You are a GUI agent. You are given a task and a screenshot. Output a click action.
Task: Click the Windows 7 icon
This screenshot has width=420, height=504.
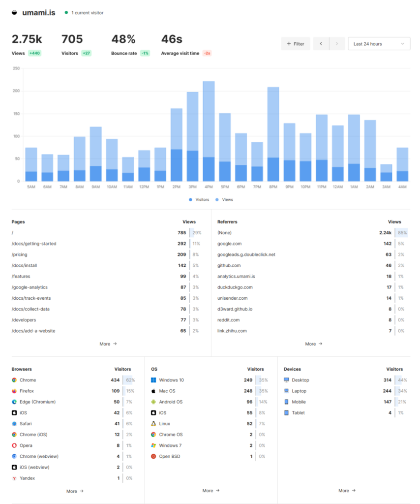pos(153,445)
